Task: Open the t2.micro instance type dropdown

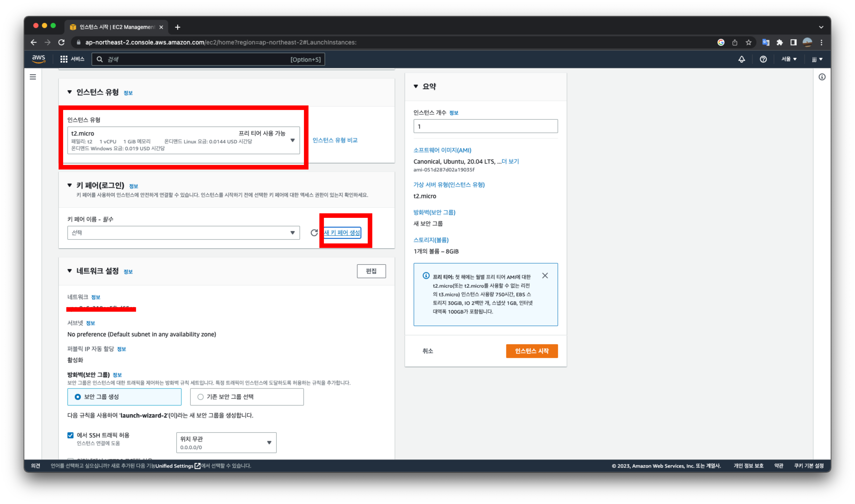Action: pos(183,140)
